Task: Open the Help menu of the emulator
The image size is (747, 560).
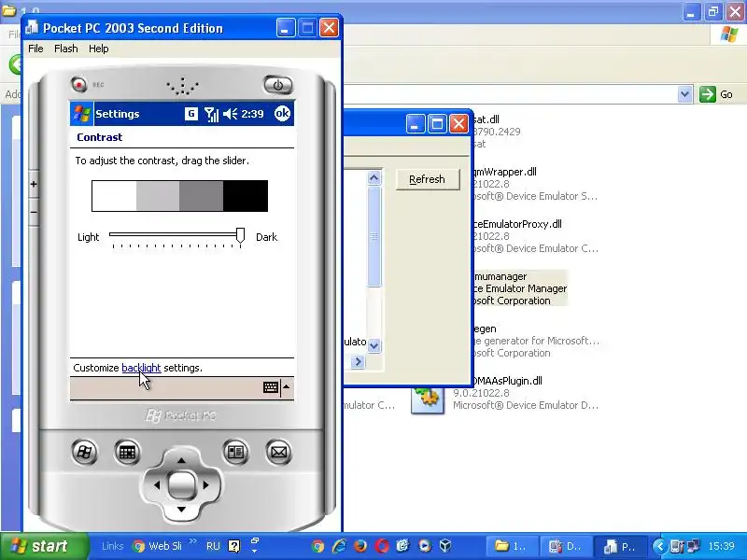Action: 99,49
